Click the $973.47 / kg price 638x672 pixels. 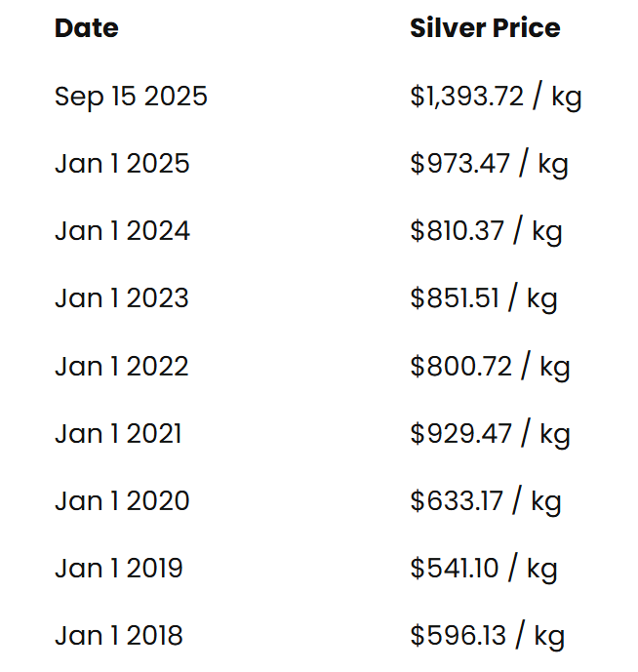[489, 164]
